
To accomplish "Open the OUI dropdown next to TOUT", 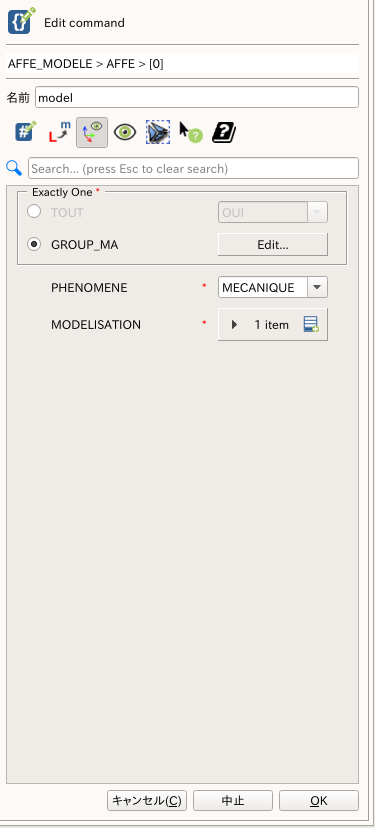I will pyautogui.click(x=273, y=212).
